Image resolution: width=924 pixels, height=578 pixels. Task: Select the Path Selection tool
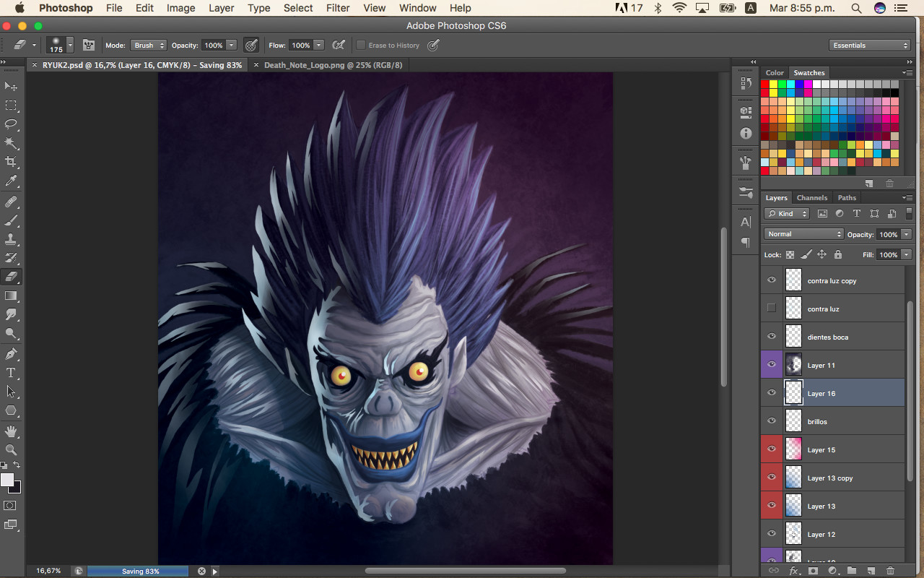(12, 392)
